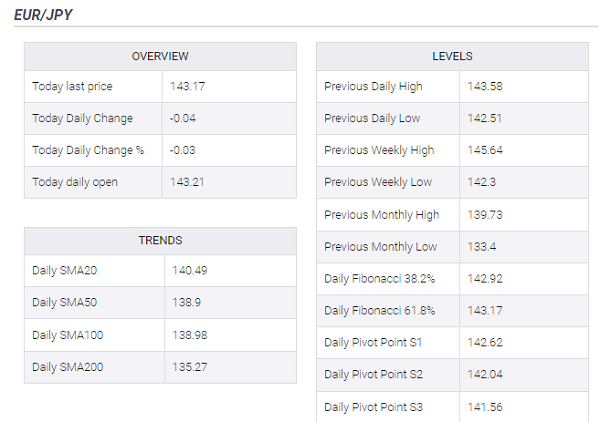Select the TRENDS table header
600x422 pixels.
[x=160, y=241]
